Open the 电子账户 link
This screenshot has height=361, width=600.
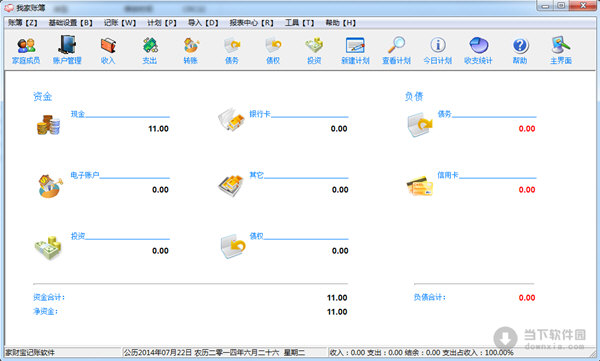pos(85,175)
